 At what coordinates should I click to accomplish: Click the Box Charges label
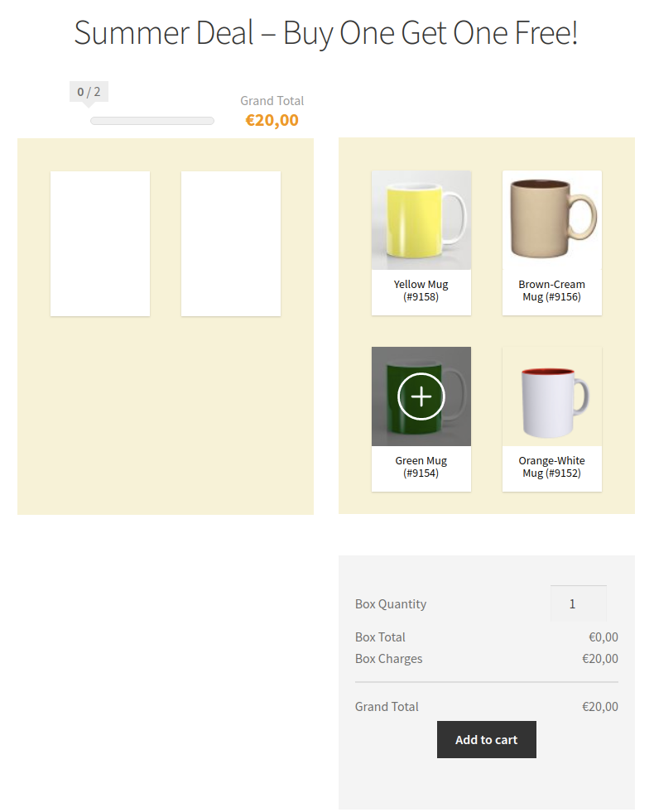pos(389,659)
